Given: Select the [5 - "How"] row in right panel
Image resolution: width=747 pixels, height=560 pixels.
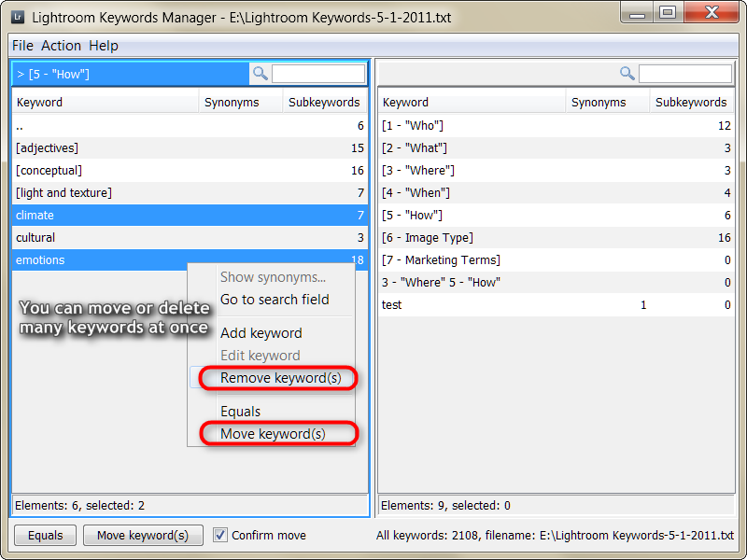Looking at the screenshot, I should point(556,216).
